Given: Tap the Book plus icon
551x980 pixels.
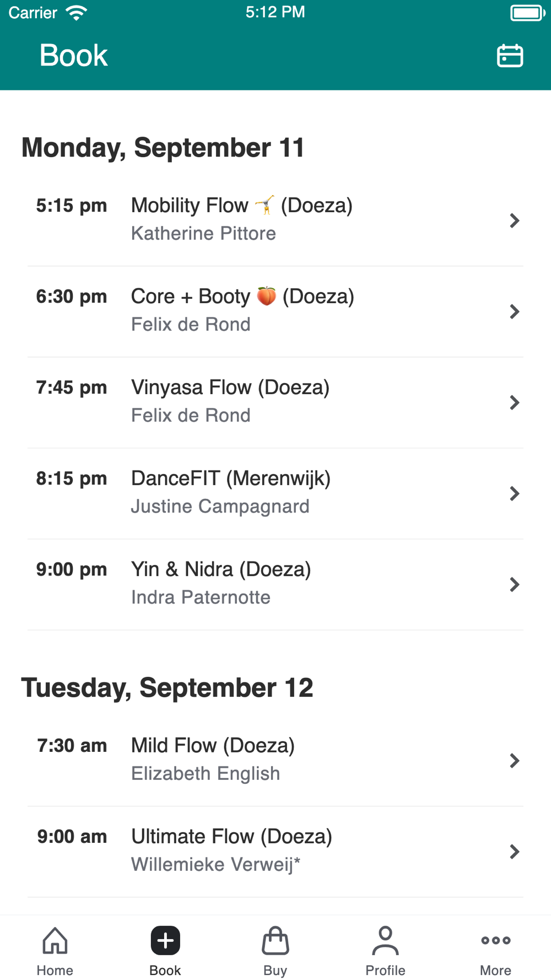Looking at the screenshot, I should point(165,940).
